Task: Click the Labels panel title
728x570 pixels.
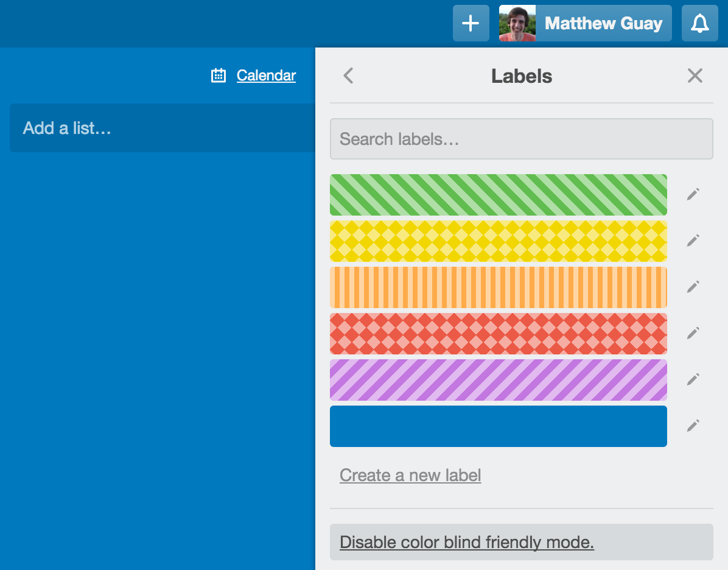Action: 522,76
